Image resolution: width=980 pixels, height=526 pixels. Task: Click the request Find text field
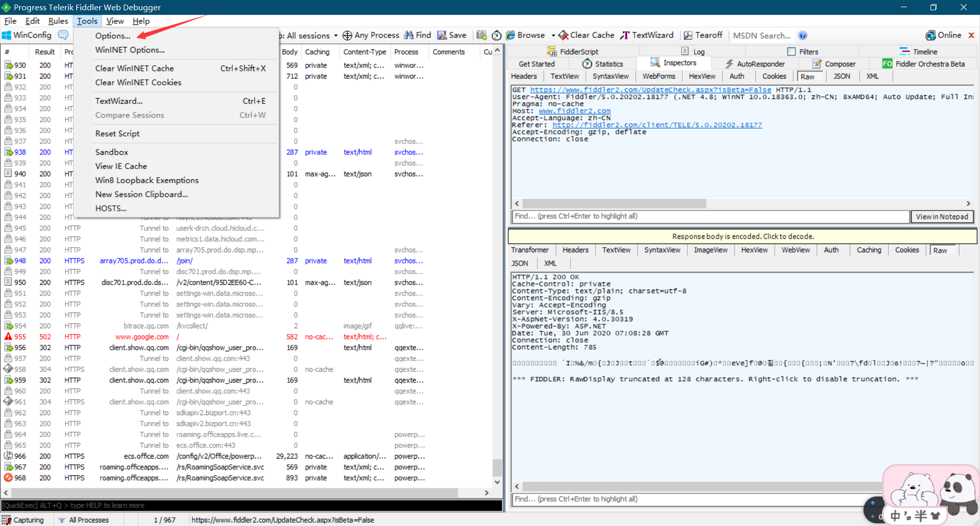[710, 217]
